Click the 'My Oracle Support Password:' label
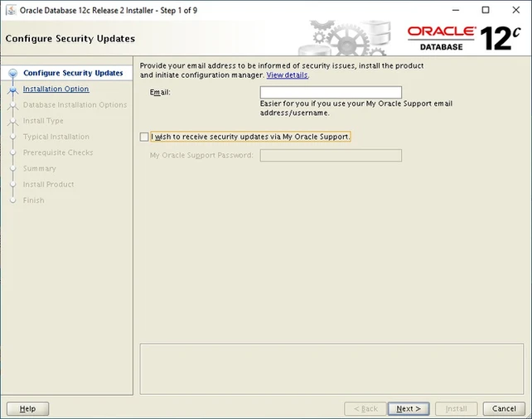Image resolution: width=532 pixels, height=419 pixels. 201,155
